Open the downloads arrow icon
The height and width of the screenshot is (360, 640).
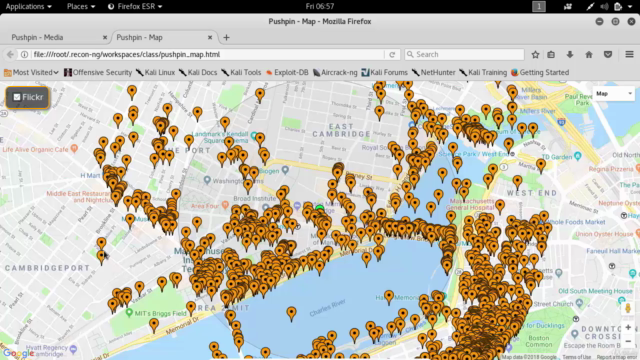coord(570,54)
